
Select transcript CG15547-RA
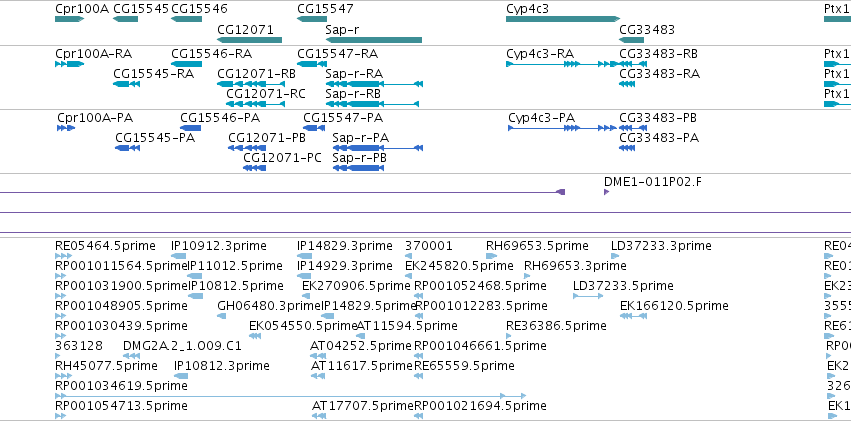click(312, 64)
